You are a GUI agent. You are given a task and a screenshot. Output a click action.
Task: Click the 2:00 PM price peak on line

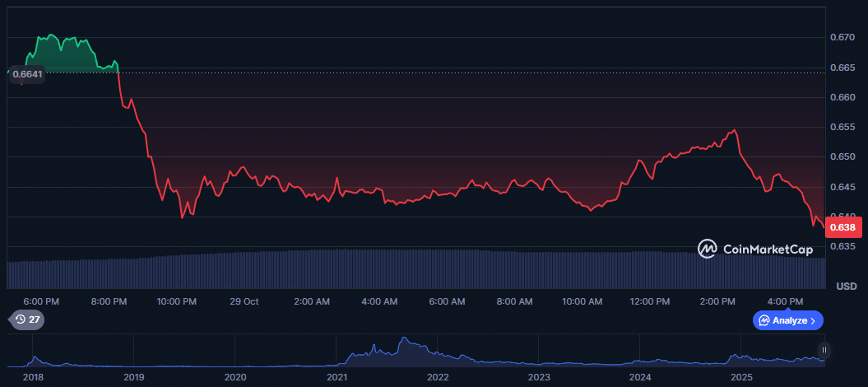click(733, 130)
